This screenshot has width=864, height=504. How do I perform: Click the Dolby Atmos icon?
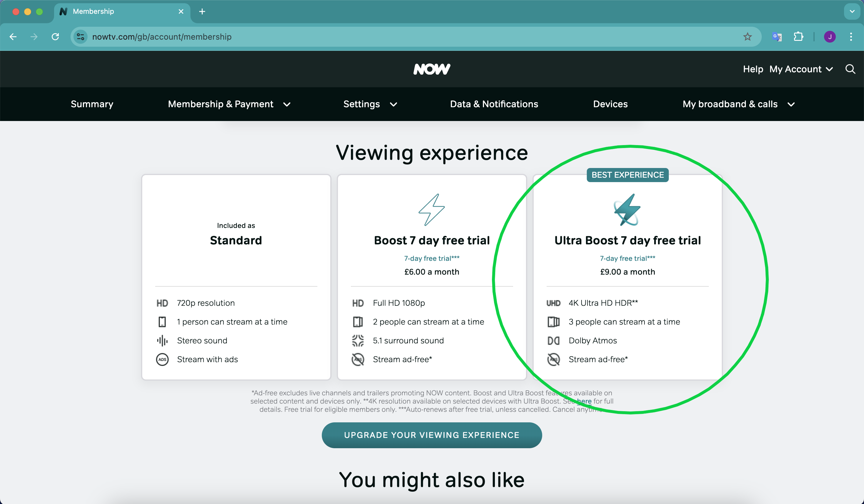[553, 341]
